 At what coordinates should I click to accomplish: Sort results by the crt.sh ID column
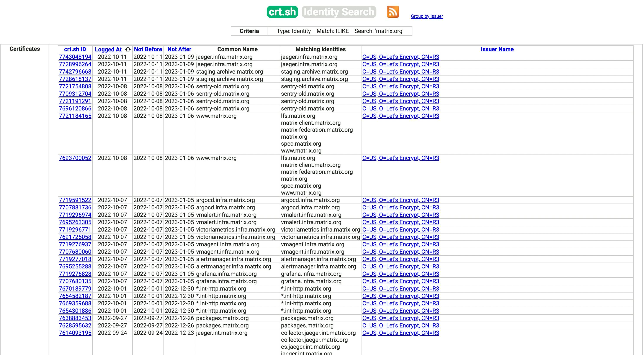[75, 49]
